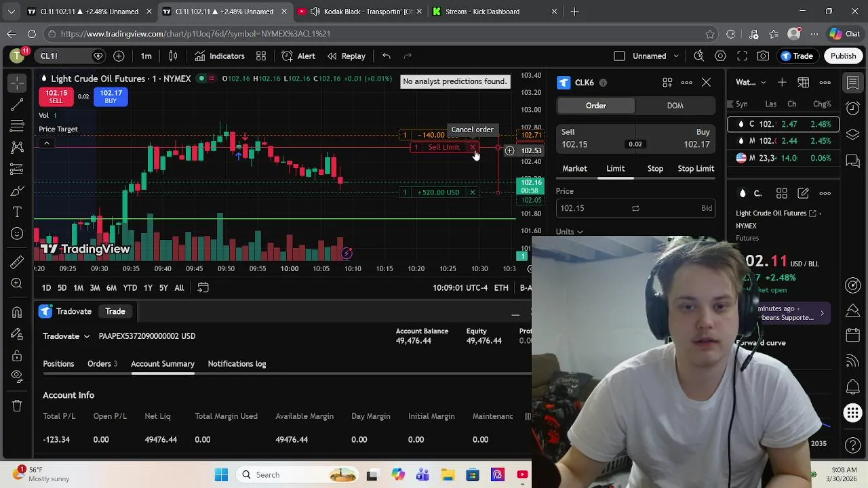Select the Stop order type tab

coord(655,169)
